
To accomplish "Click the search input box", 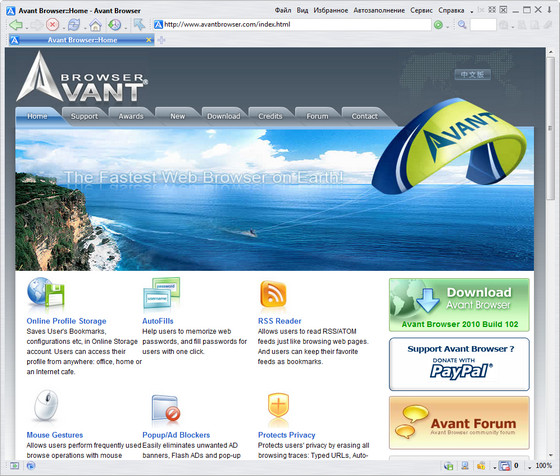I will (x=483, y=25).
